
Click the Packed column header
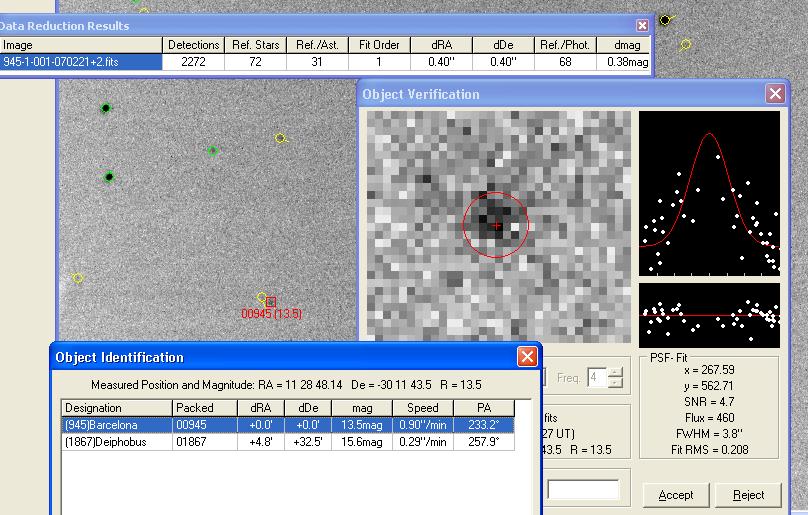[205, 408]
